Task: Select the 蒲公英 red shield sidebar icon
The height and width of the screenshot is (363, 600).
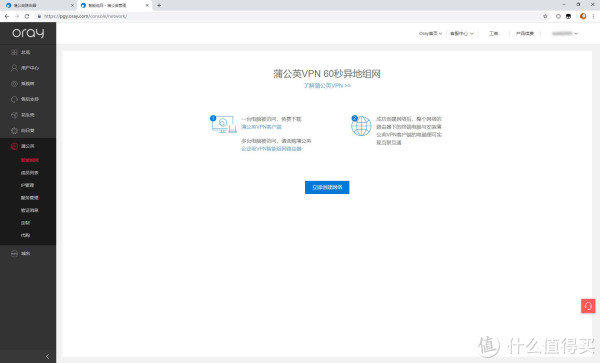Action: tap(14, 146)
